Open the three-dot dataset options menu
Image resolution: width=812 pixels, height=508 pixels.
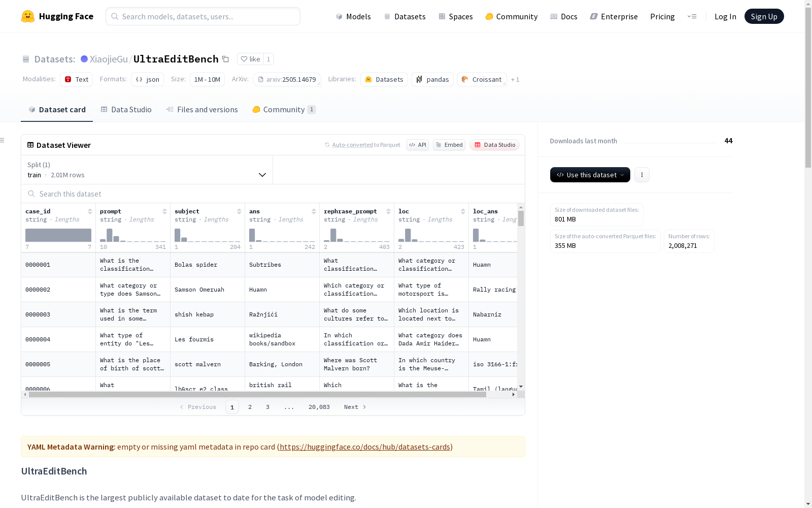pyautogui.click(x=642, y=175)
